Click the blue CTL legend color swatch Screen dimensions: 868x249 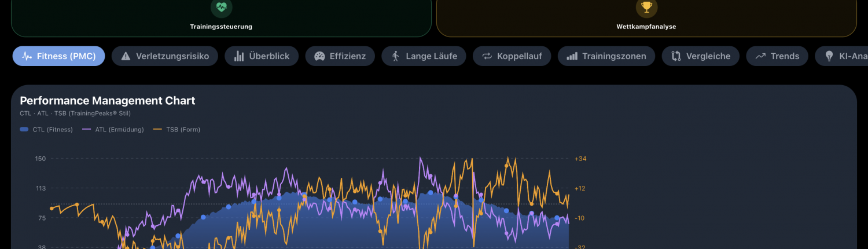point(25,130)
